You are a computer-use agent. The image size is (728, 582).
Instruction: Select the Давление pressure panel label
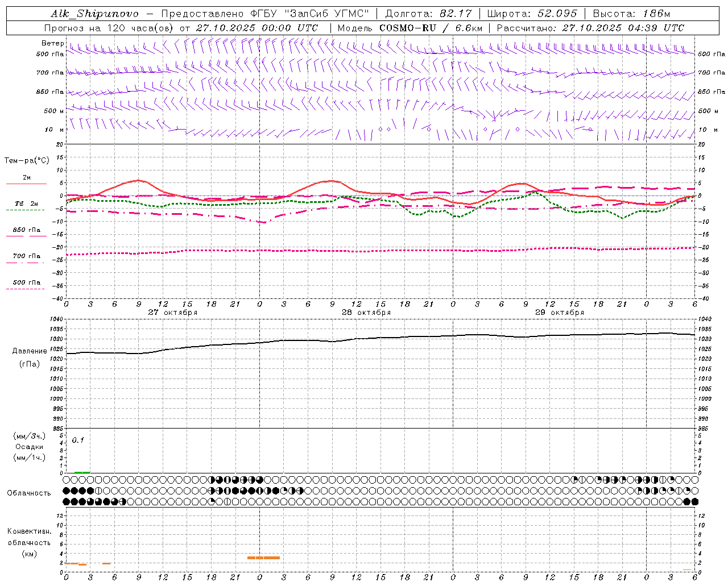(30, 351)
